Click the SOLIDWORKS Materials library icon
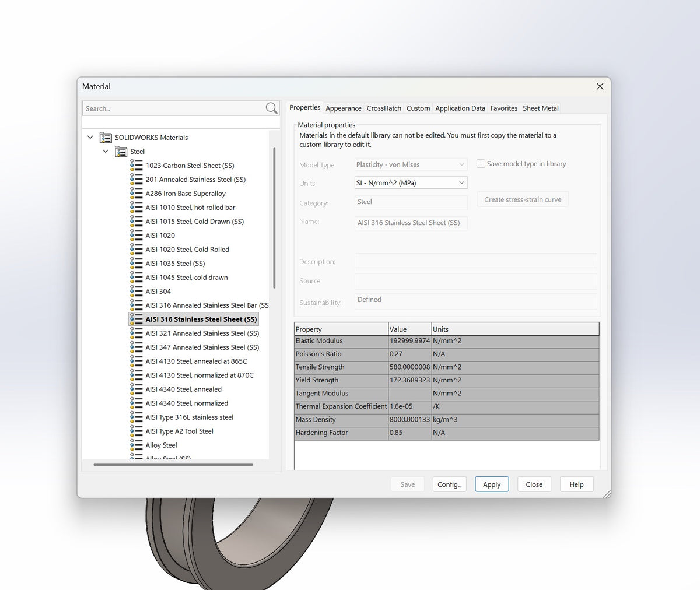Image resolution: width=700 pixels, height=590 pixels. (x=106, y=138)
